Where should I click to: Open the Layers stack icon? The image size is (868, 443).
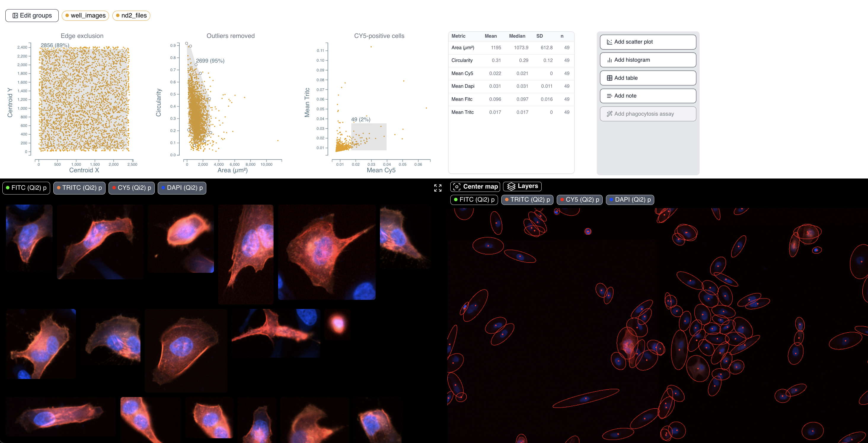click(x=511, y=187)
